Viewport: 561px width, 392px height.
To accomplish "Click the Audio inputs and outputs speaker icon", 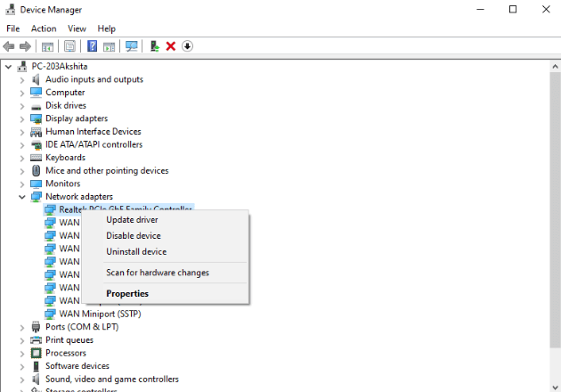I will 36,79.
